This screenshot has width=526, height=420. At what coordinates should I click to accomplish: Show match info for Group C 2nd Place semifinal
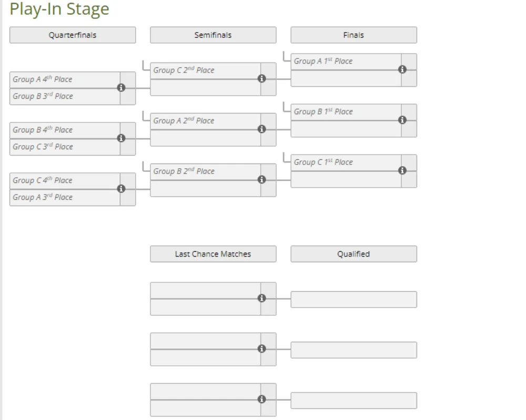tap(261, 79)
